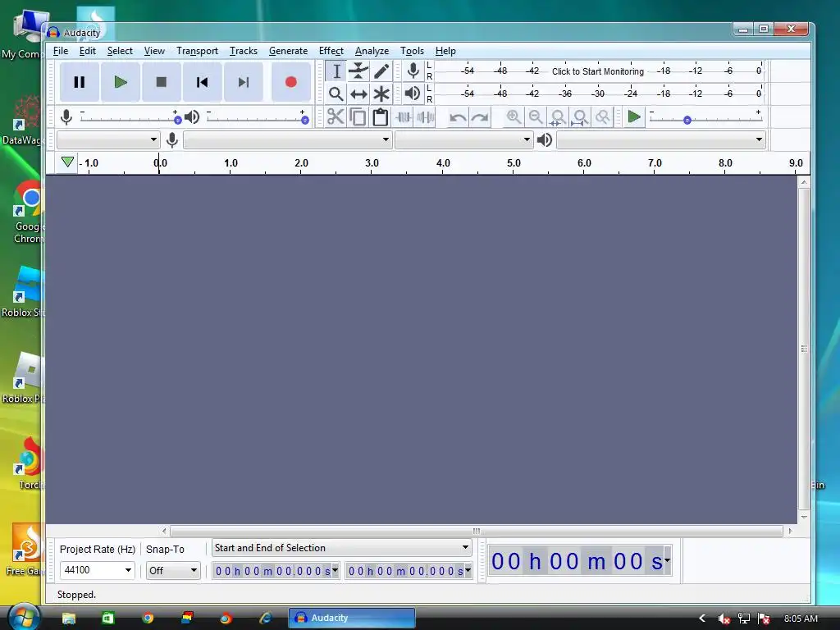Click the Zoom Toggle icon
Viewport: 840px width, 630px height.
(603, 116)
